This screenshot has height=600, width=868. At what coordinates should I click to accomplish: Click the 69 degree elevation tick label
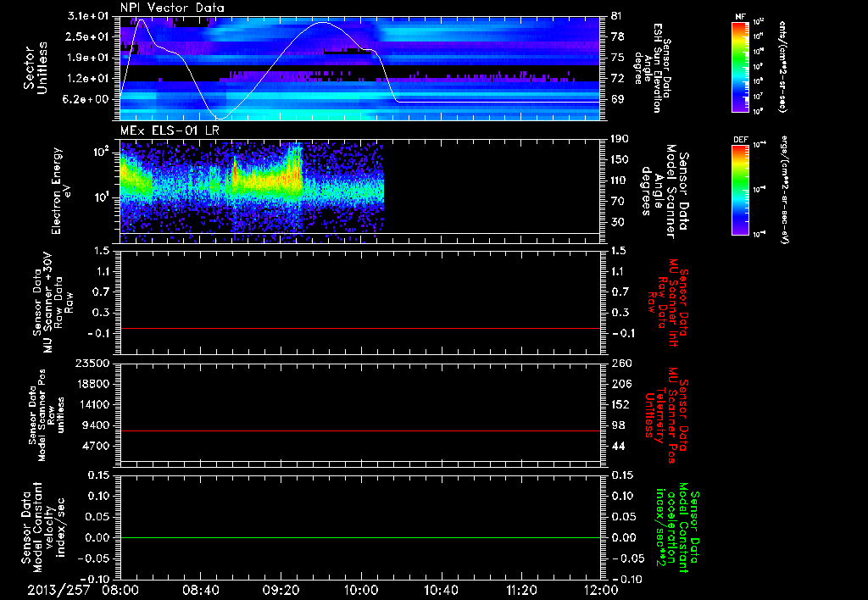coord(618,99)
